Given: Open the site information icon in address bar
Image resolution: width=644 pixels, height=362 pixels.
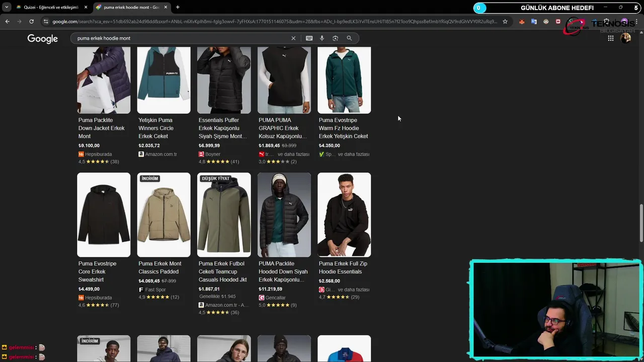Looking at the screenshot, I should click(46, 22).
